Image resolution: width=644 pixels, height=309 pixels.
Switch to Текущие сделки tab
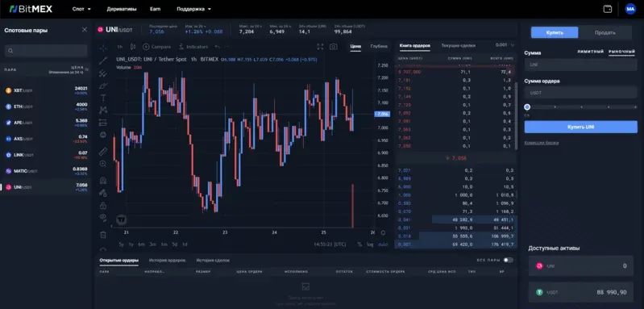pos(459,46)
